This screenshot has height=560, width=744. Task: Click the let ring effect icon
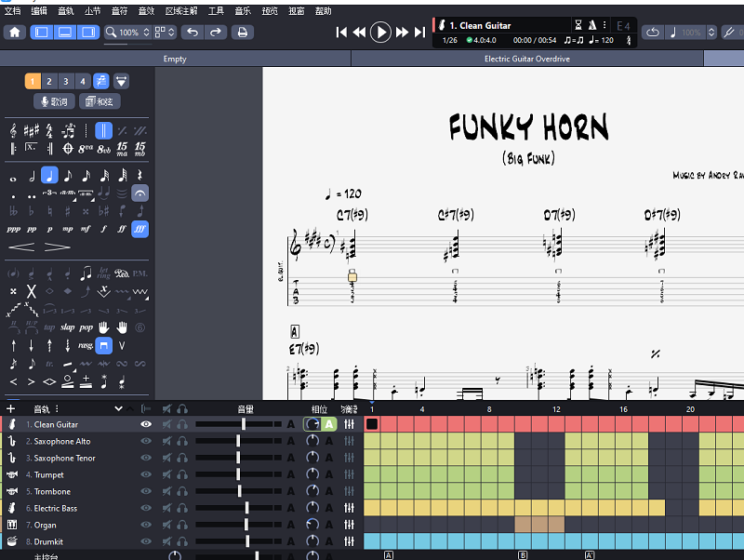point(103,271)
